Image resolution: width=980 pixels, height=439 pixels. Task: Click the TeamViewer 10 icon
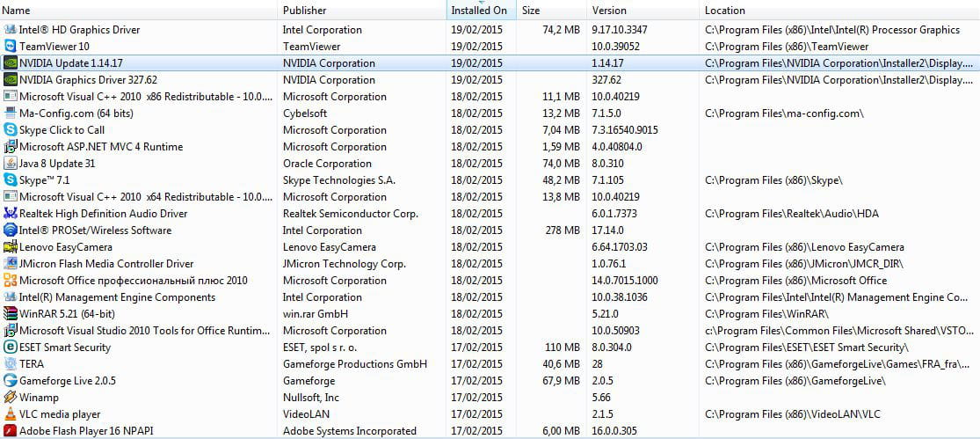pyautogui.click(x=10, y=47)
